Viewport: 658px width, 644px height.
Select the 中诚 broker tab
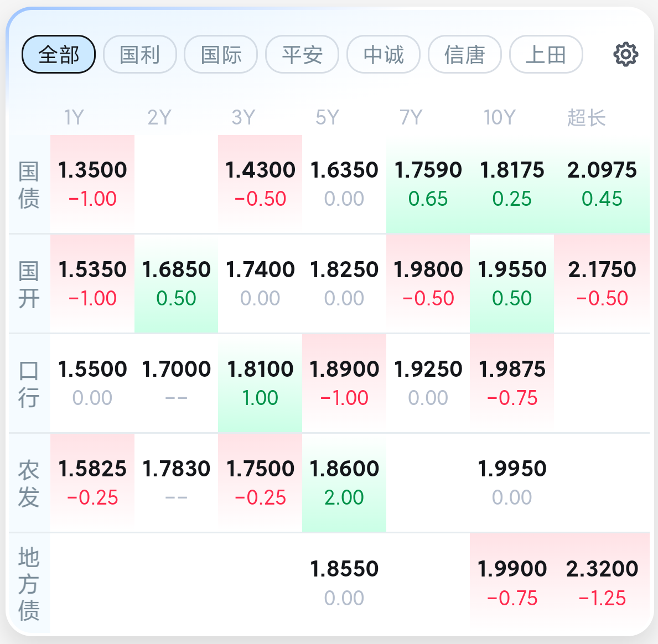pyautogui.click(x=384, y=54)
